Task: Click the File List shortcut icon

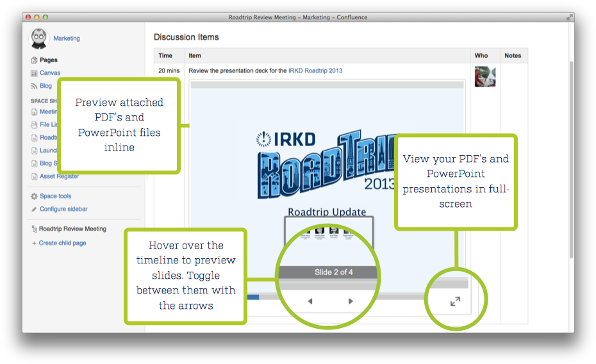Action: [x=34, y=124]
